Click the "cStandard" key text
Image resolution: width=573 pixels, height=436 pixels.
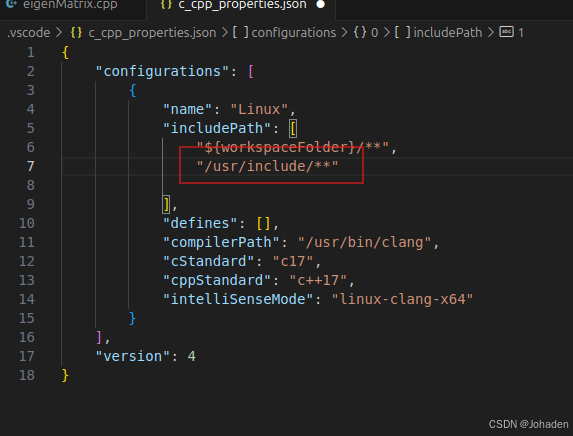209,261
